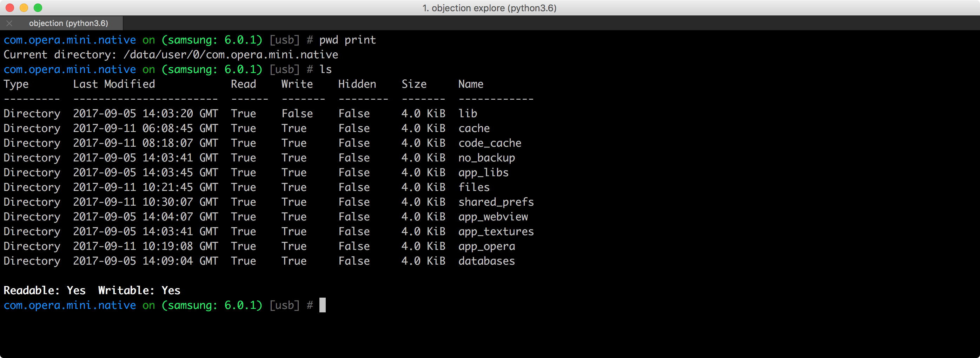Click the red close window button
The height and width of the screenshot is (358, 980).
point(10,8)
